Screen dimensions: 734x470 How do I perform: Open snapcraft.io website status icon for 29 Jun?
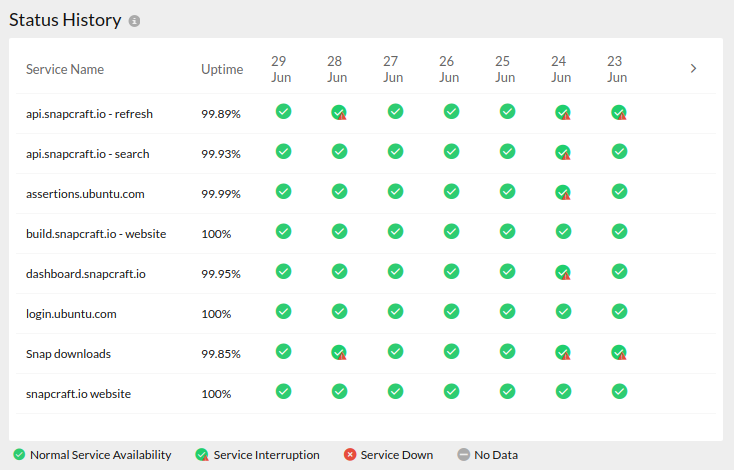point(283,391)
